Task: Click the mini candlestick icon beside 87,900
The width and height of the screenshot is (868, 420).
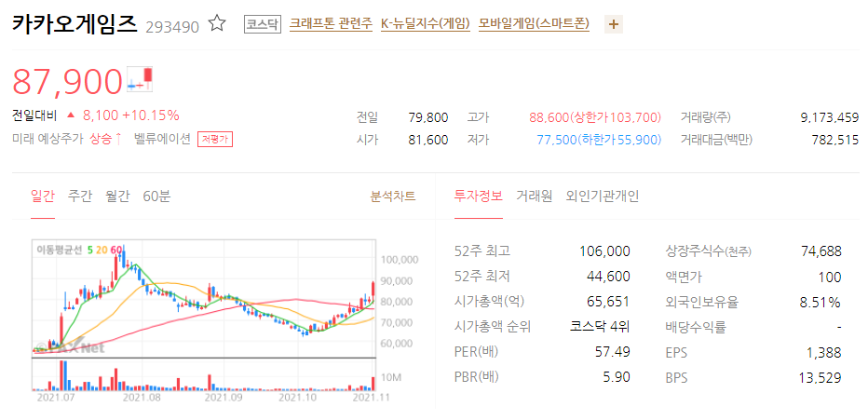Action: point(140,78)
